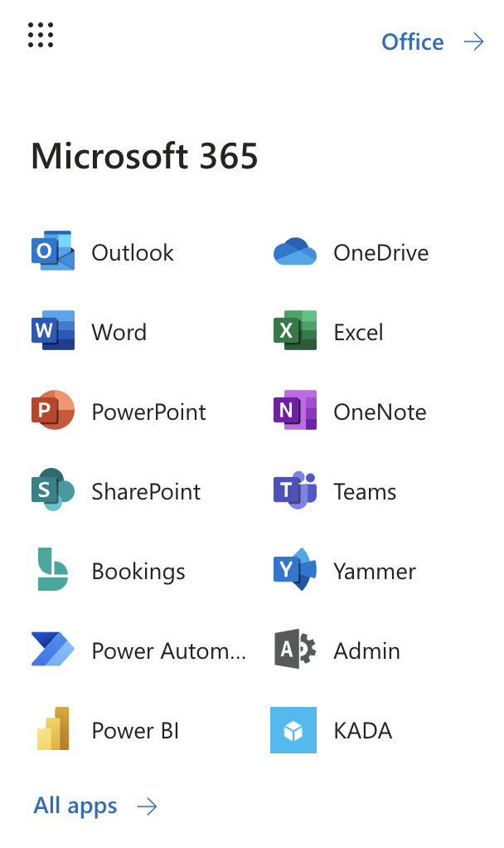Click the All apps link
The width and height of the screenshot is (504, 848).
pos(75,806)
